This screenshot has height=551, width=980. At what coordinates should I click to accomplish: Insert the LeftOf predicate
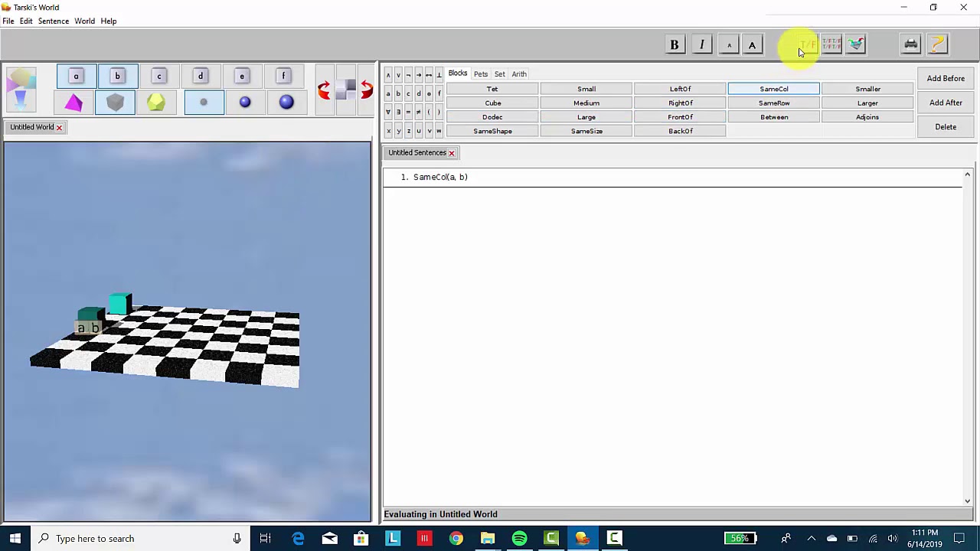pos(680,89)
